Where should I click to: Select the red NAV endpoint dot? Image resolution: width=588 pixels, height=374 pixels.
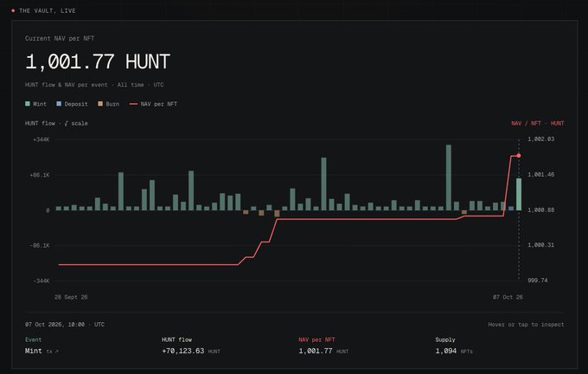coord(519,156)
